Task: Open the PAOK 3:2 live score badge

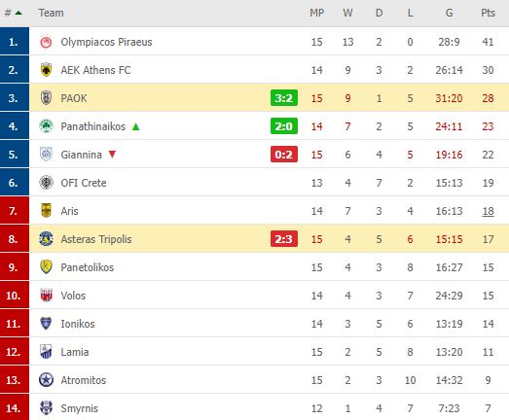Action: [284, 98]
